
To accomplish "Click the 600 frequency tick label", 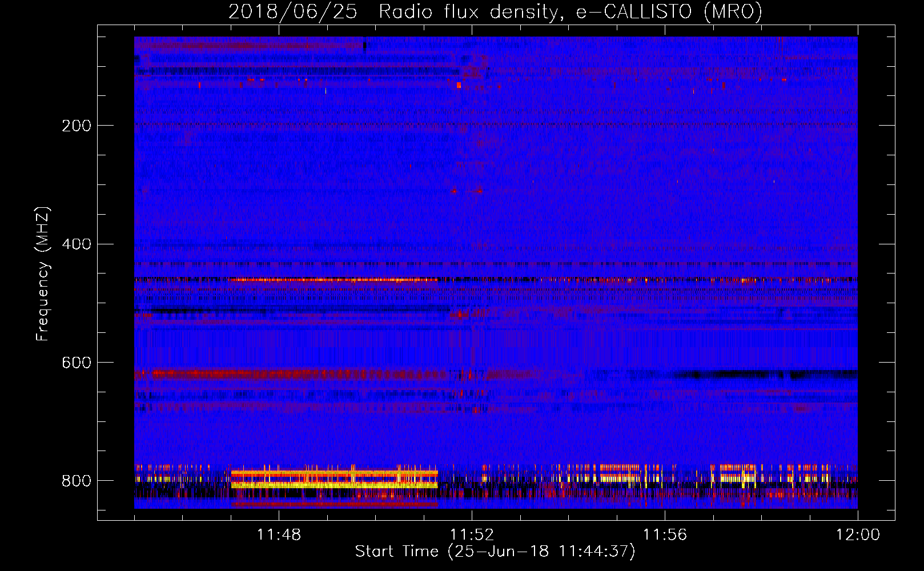I will [x=76, y=363].
